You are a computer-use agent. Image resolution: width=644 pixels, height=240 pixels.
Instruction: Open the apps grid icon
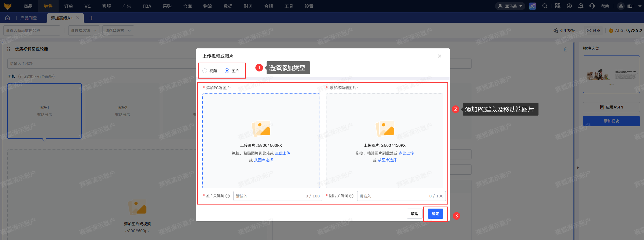click(558, 6)
